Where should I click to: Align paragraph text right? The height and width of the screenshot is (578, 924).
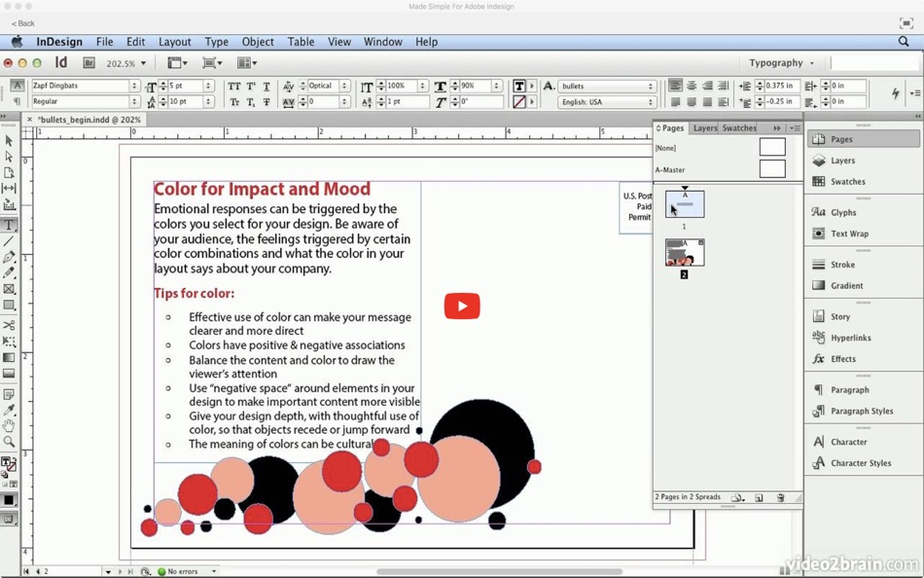tap(708, 86)
